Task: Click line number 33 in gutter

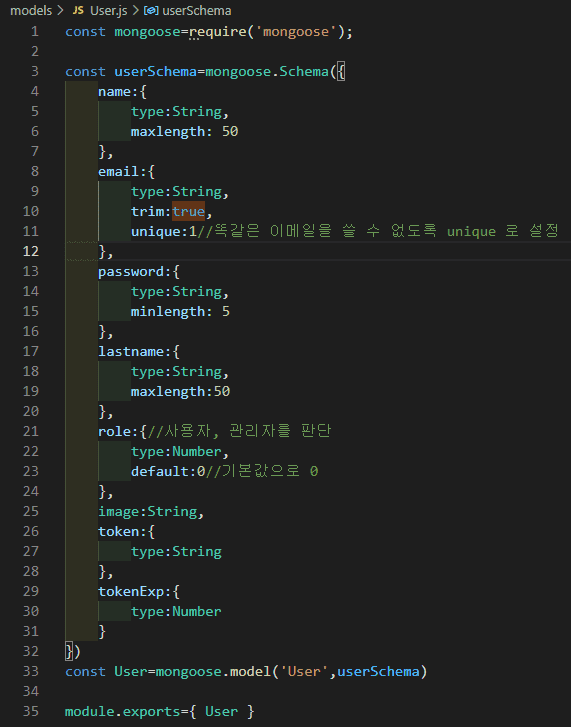Action: tap(31, 671)
